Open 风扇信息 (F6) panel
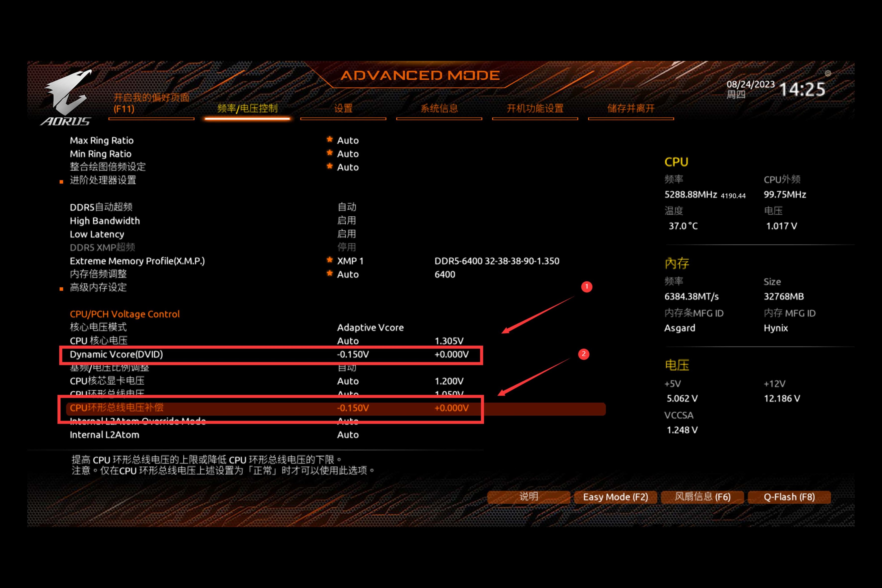 coord(702,497)
